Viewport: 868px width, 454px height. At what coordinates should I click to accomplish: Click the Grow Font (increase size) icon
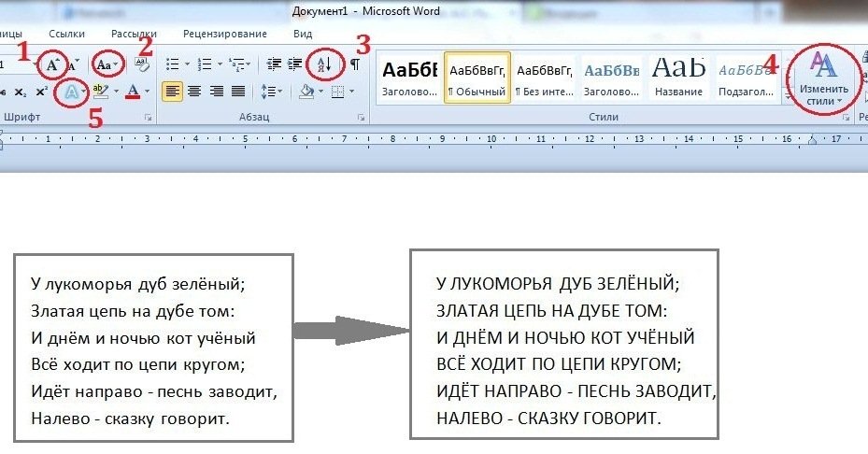point(50,64)
